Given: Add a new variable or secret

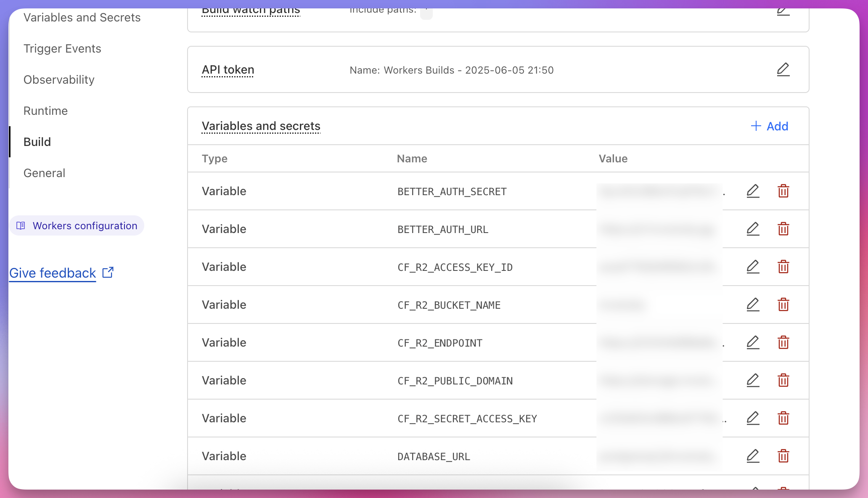Looking at the screenshot, I should [770, 126].
